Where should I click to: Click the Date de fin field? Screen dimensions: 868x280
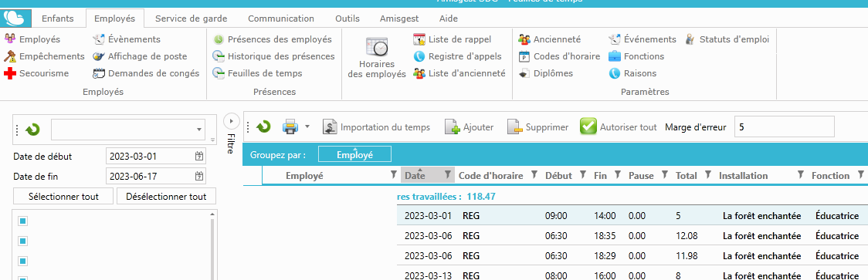(x=155, y=177)
